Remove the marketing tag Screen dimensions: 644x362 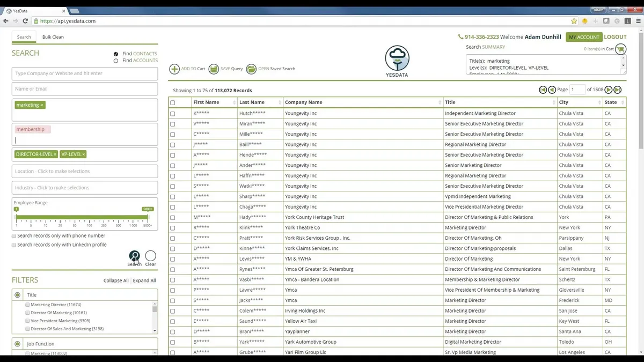pyautogui.click(x=42, y=105)
